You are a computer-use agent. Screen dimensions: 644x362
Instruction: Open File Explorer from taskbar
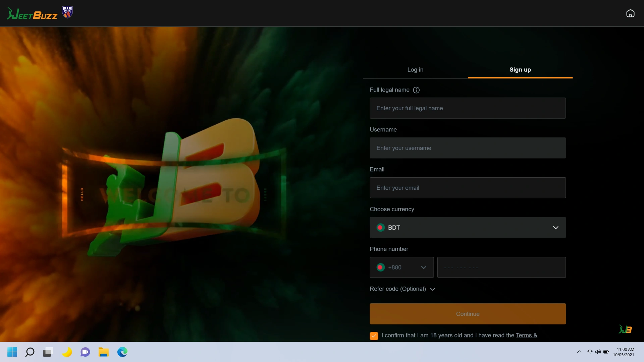104,352
